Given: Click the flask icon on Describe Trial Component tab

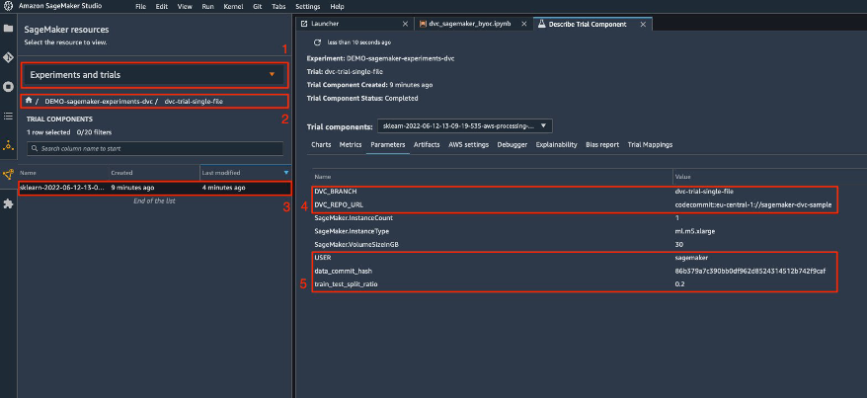Looking at the screenshot, I should coord(541,24).
